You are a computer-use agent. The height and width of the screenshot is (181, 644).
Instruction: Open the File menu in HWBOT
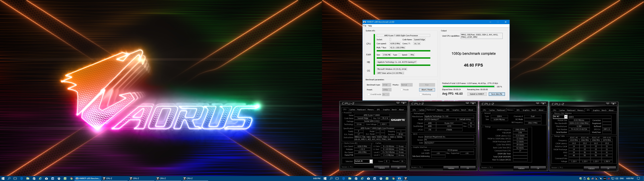tap(365, 26)
